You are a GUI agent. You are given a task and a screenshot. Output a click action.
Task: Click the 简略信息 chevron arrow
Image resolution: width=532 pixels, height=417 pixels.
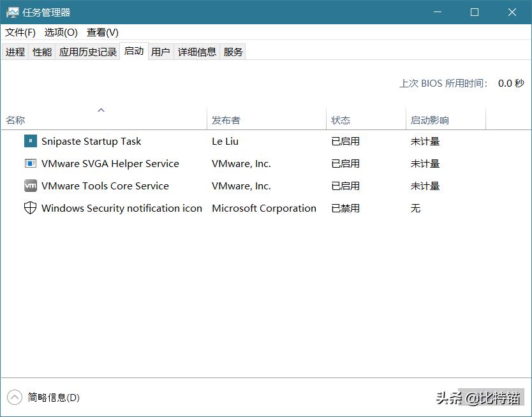[14, 397]
